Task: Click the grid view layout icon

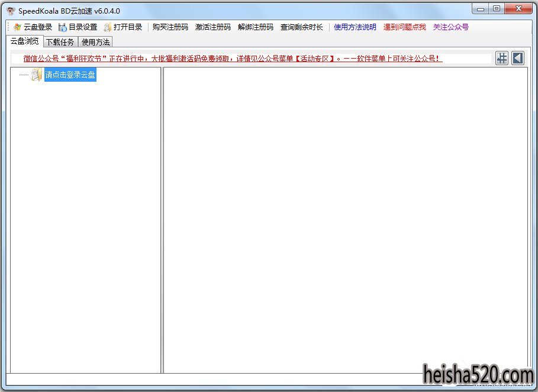Action: (502, 58)
